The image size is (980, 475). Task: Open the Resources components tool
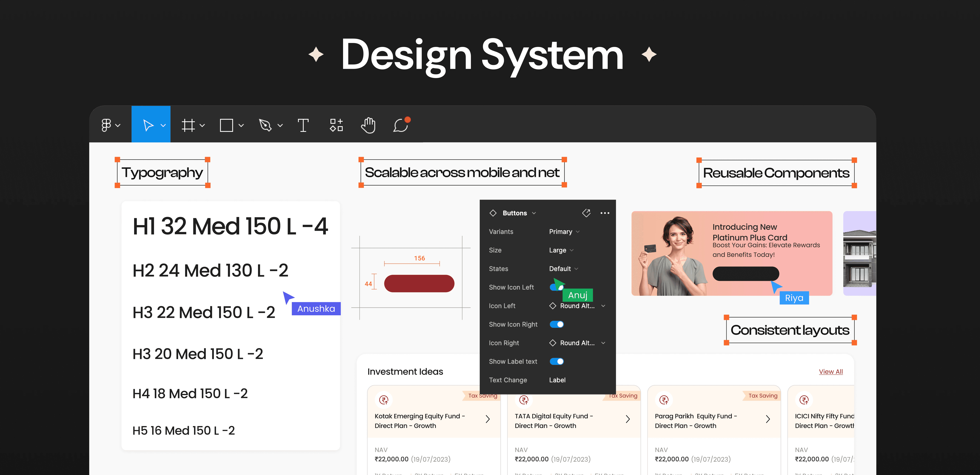coord(336,125)
